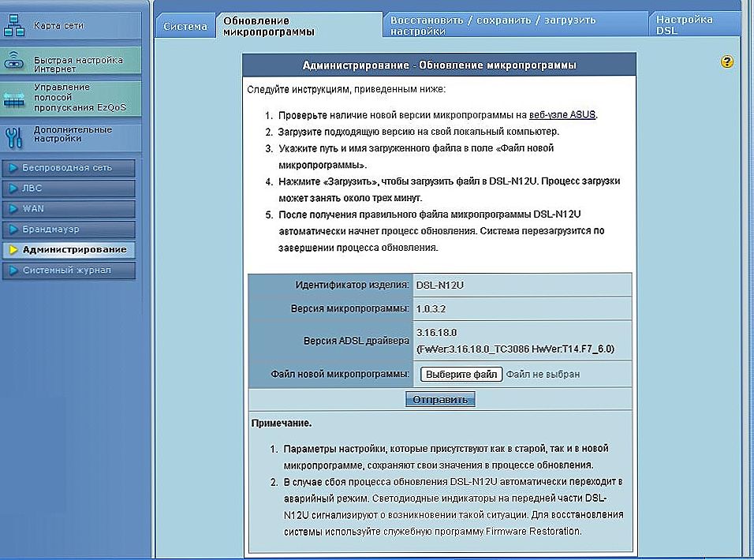
Task: Click the Версия микропрограммы label
Action: click(x=349, y=308)
